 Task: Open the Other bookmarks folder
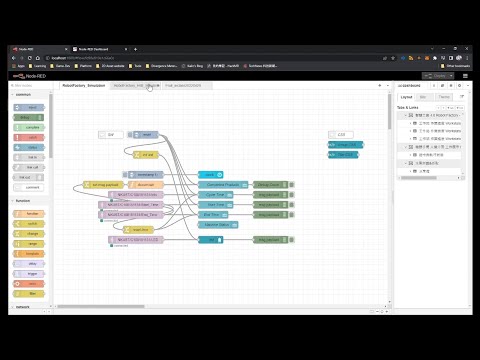[455, 66]
